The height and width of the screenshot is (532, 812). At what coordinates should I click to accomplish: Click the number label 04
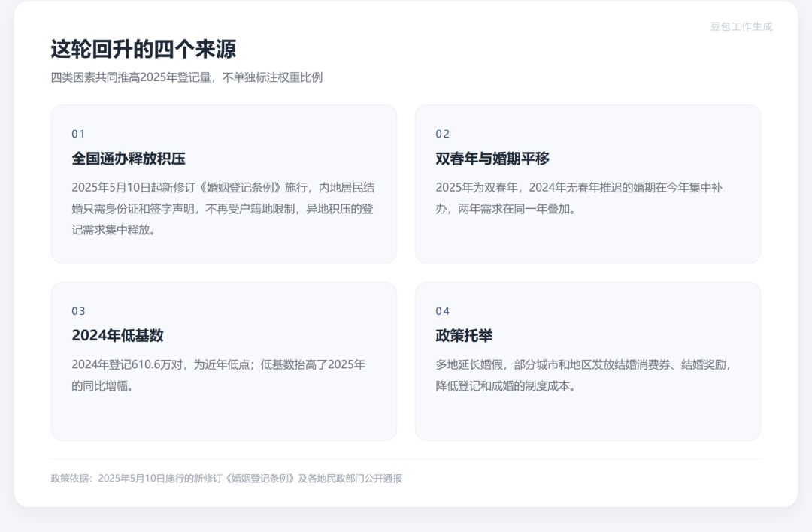click(x=442, y=311)
